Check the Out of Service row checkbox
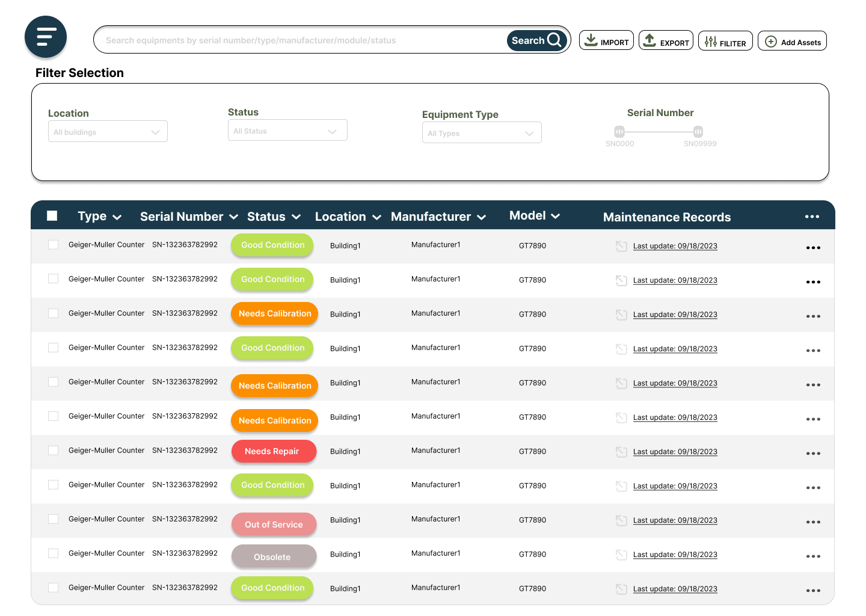 click(54, 519)
